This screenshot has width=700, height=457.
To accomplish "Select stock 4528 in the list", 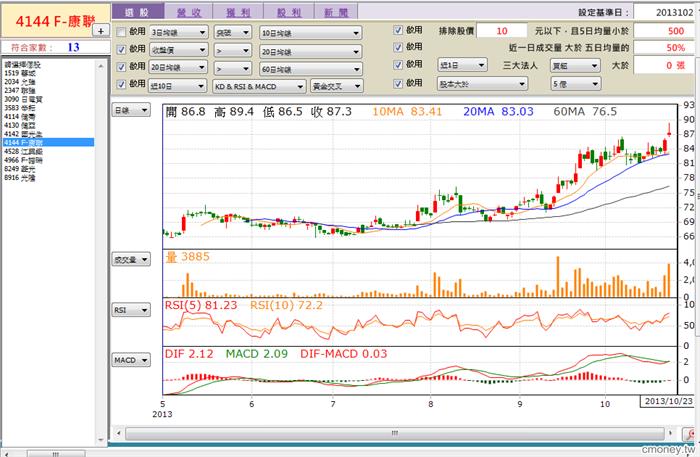I will pos(48,151).
